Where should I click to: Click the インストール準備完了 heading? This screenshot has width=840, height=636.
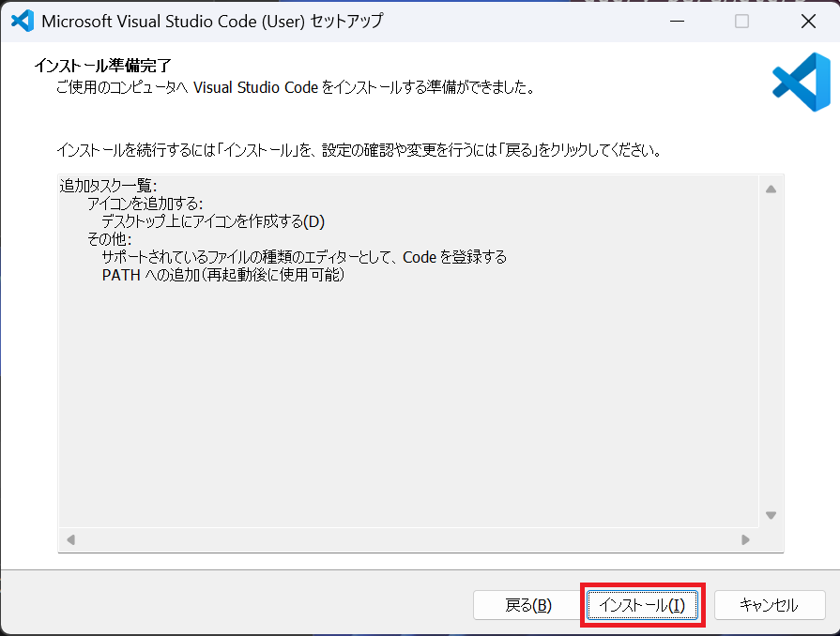[x=102, y=66]
